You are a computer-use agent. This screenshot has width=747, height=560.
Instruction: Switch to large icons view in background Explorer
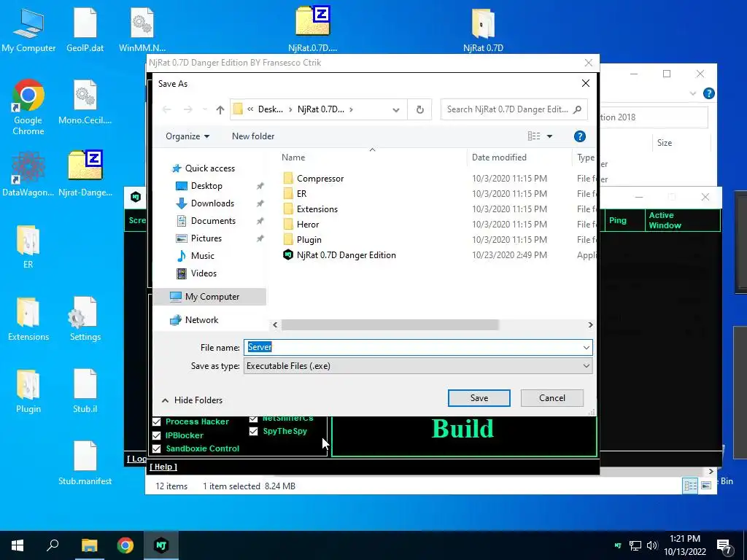coord(706,485)
